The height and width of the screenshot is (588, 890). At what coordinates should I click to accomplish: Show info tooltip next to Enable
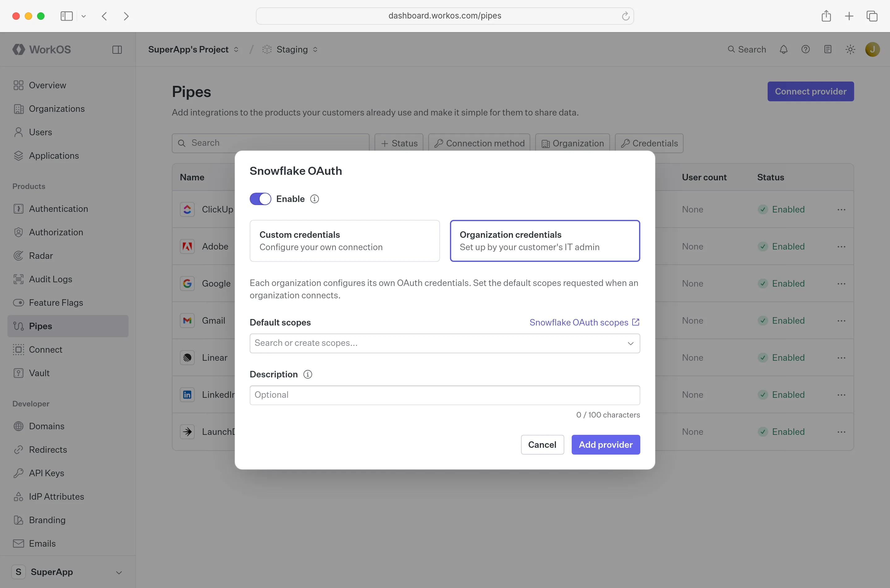point(314,199)
